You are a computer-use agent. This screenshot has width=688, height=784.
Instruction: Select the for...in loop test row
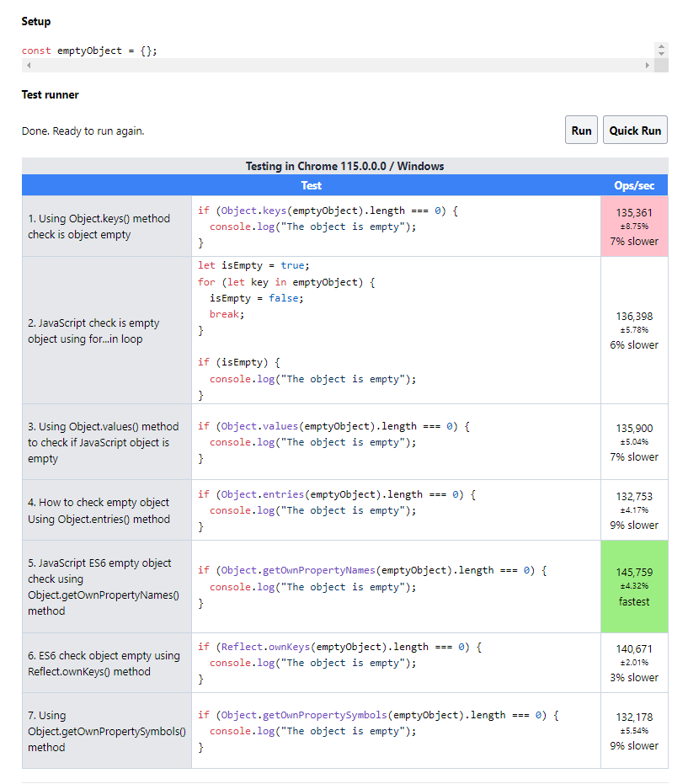[x=105, y=330]
